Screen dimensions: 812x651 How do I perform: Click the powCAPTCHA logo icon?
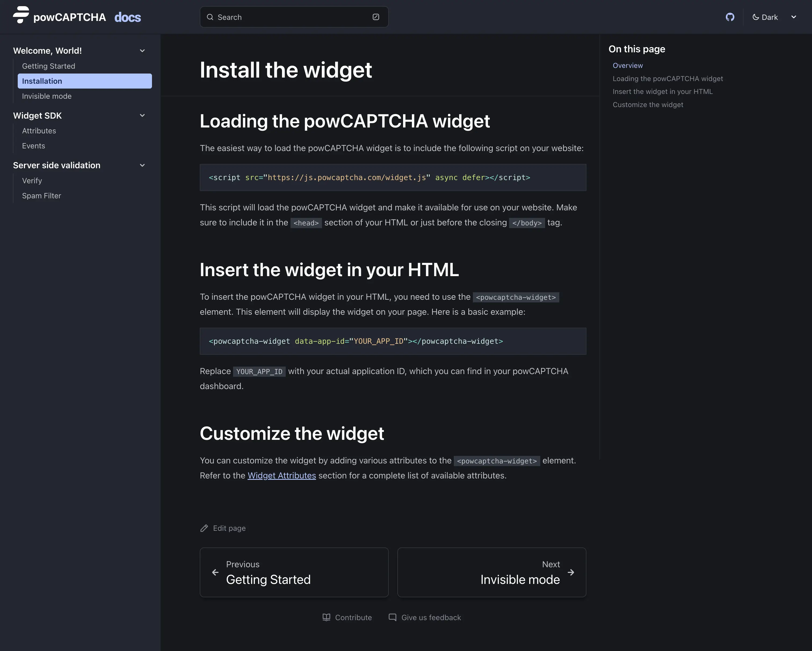point(21,15)
